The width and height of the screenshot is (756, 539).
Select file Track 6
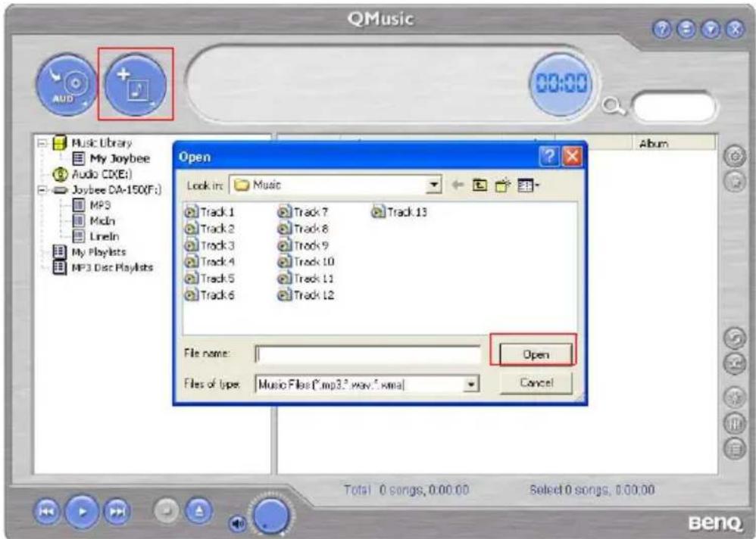(x=211, y=294)
